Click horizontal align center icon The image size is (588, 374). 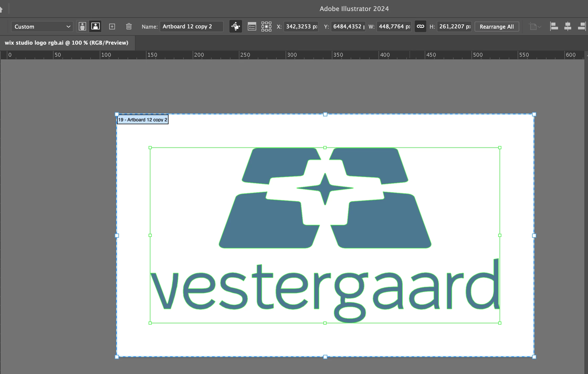click(x=568, y=27)
